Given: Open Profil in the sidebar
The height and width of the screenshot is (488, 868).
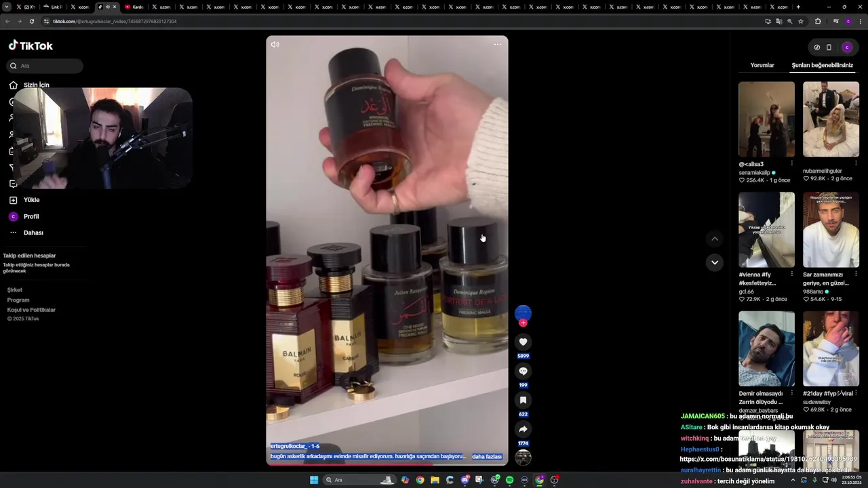Looking at the screenshot, I should [x=24, y=216].
